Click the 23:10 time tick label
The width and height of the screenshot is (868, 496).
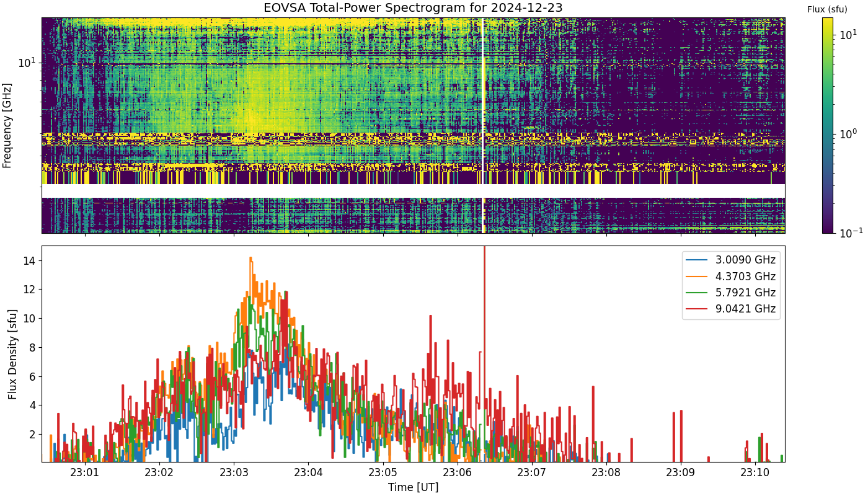[755, 473]
